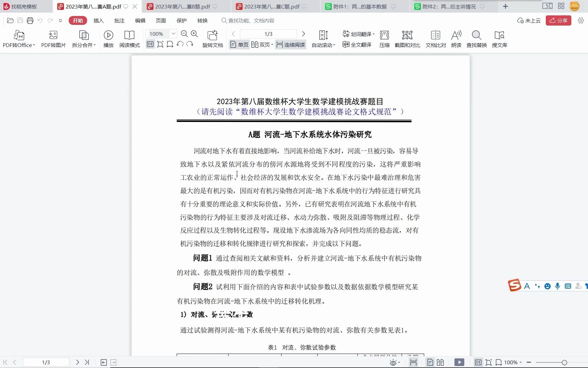Click the 查找功能、文档内容 search field

(x=254, y=20)
